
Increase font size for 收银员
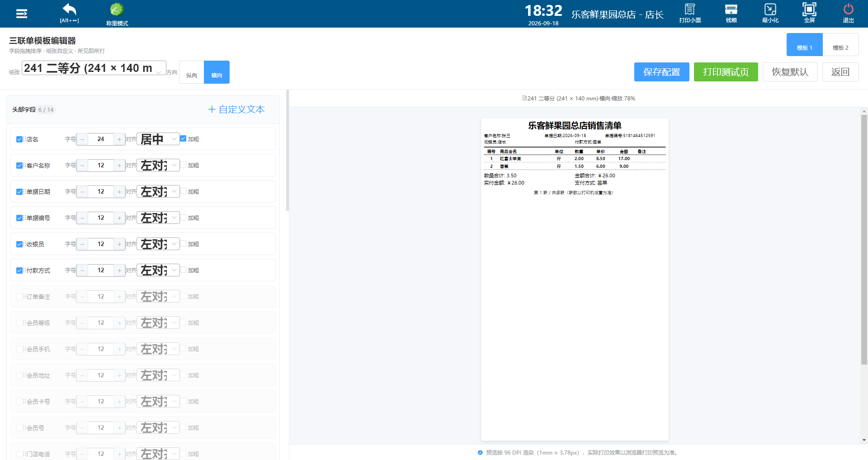[119, 244]
